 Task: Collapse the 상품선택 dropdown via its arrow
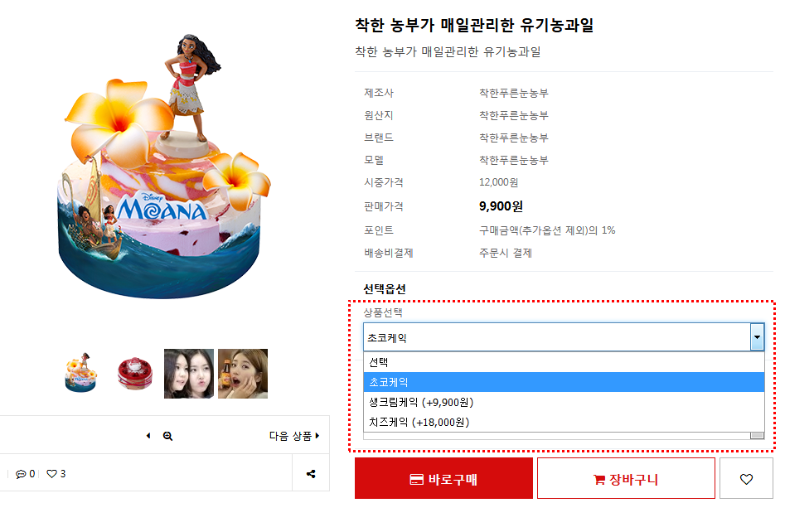point(757,337)
